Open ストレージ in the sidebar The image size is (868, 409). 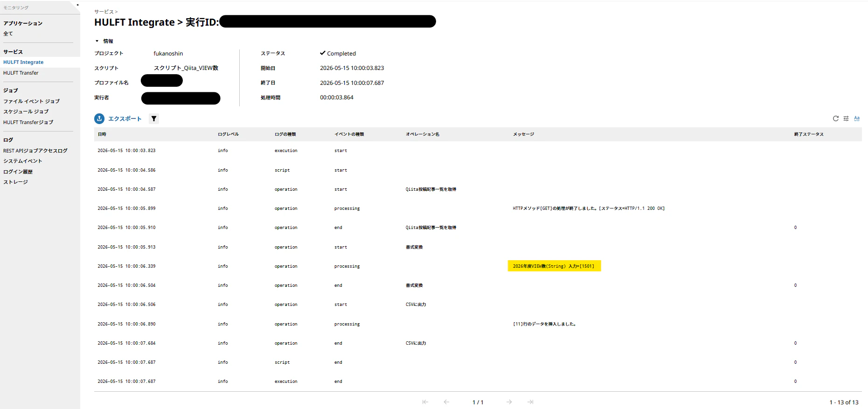point(16,182)
